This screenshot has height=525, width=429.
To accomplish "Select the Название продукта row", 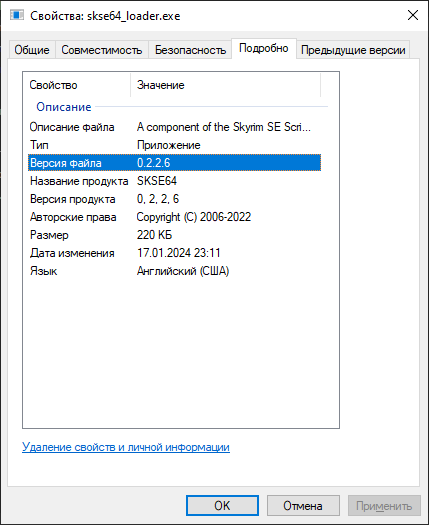I will click(x=174, y=181).
